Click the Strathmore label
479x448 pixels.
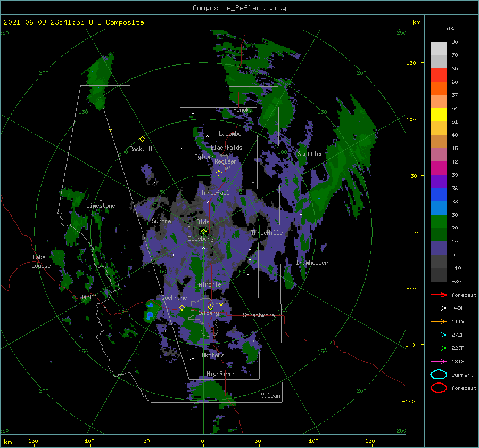pyautogui.click(x=259, y=315)
